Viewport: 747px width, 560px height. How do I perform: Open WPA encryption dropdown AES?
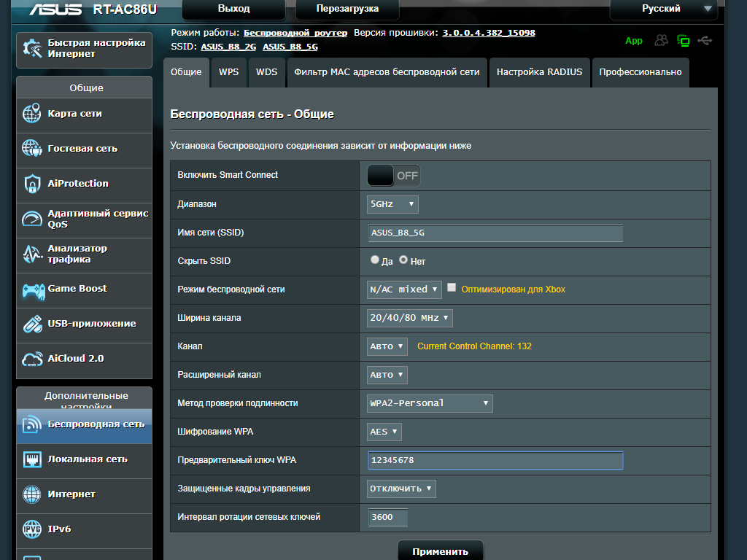click(384, 432)
